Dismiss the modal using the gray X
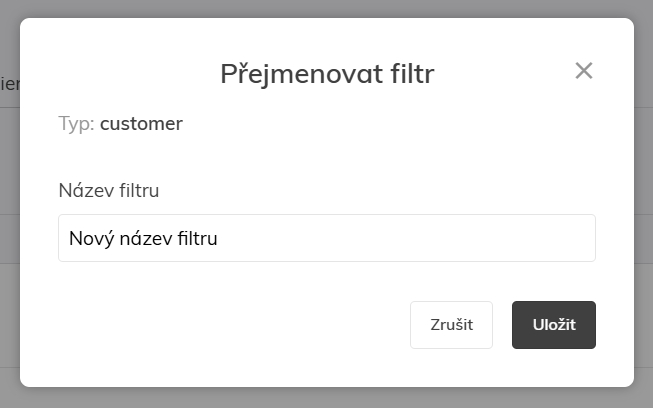Viewport: 653px width, 408px height. pos(584,71)
